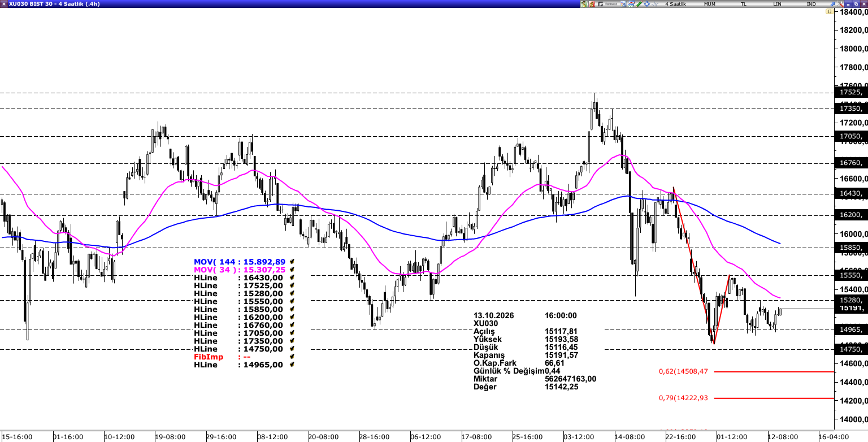Open the IND selector in the toolbar
Screen dimensions: 868x442
click(x=811, y=4)
